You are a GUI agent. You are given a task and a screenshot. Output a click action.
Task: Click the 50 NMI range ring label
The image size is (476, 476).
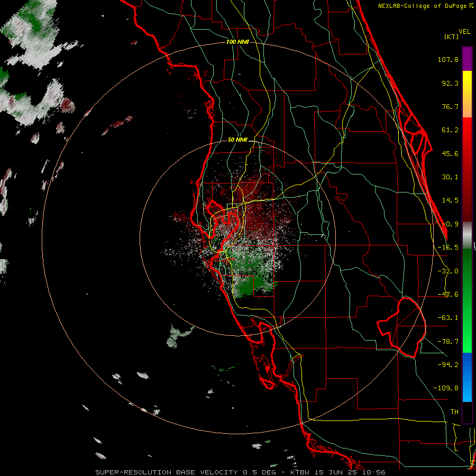pos(237,140)
